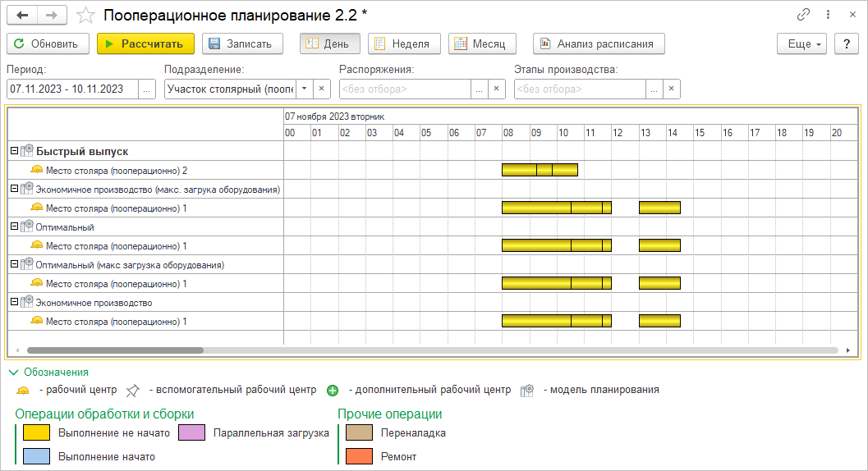Click the Прочие операции heading

pyautogui.click(x=390, y=414)
